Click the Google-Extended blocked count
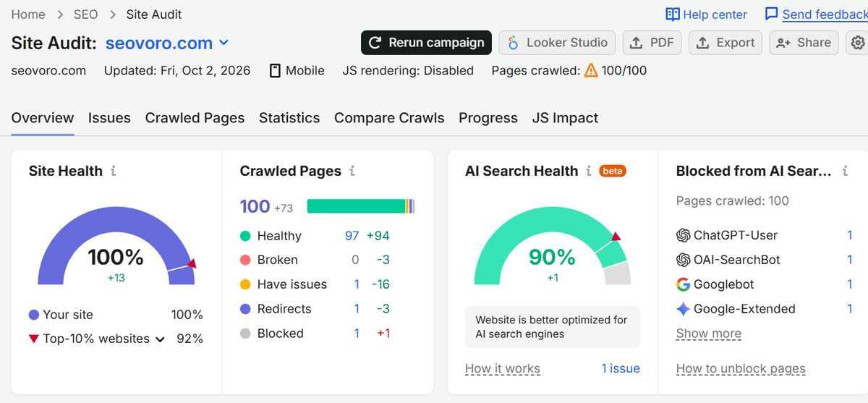 point(850,309)
